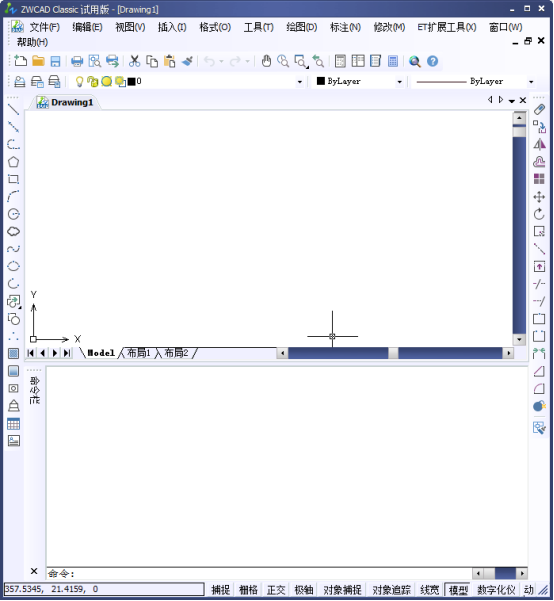This screenshot has width=554, height=601.
Task: Click the Rotate tool icon
Action: 539,214
